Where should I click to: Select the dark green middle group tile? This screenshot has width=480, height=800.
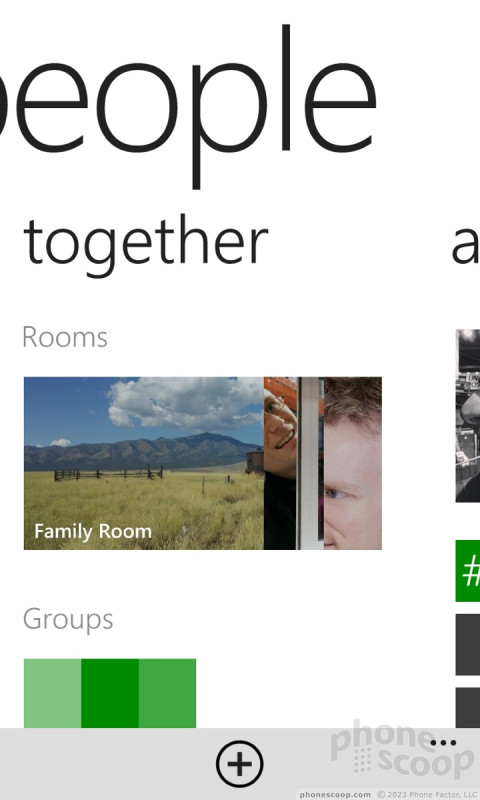click(110, 693)
